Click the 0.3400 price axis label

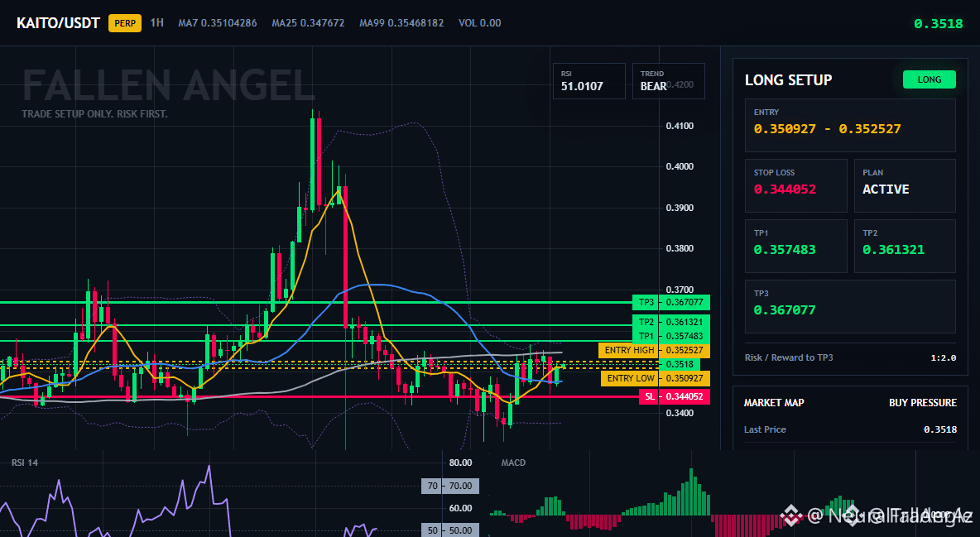(x=680, y=413)
